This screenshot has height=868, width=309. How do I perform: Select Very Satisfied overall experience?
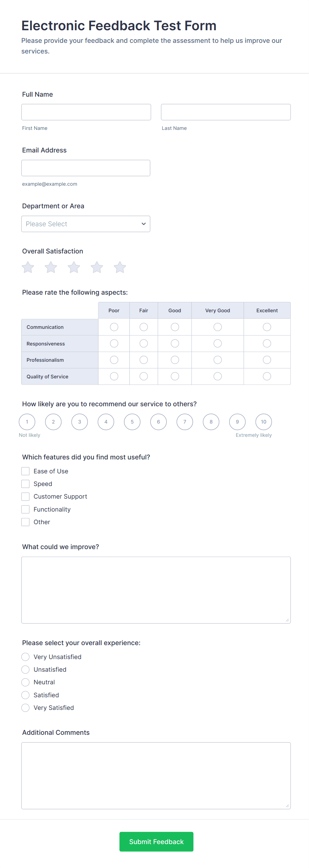pyautogui.click(x=26, y=708)
